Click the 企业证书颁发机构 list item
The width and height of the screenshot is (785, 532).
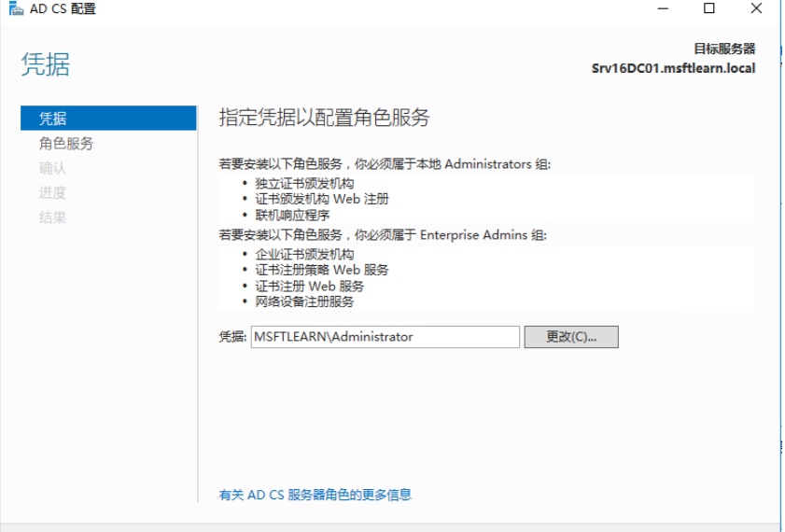point(304,254)
